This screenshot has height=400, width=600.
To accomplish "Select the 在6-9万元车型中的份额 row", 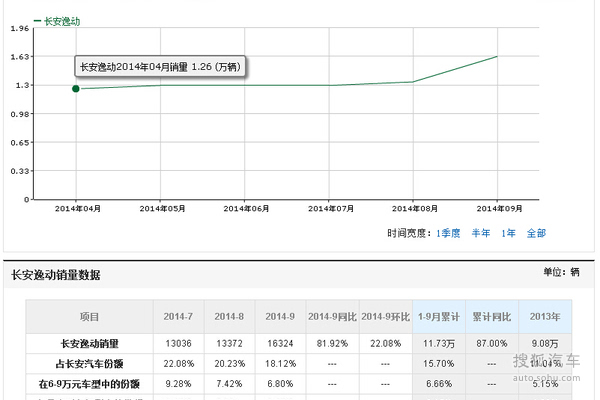I will click(x=90, y=383).
